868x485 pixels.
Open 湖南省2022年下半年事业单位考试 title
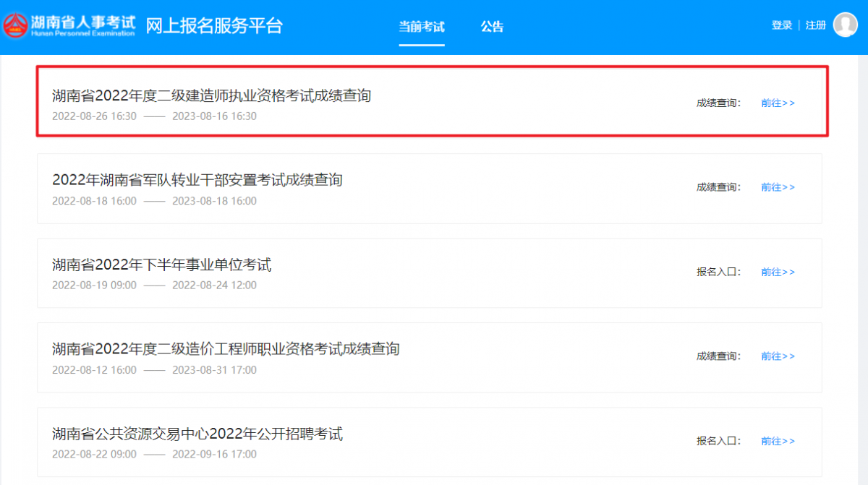pyautogui.click(x=161, y=265)
